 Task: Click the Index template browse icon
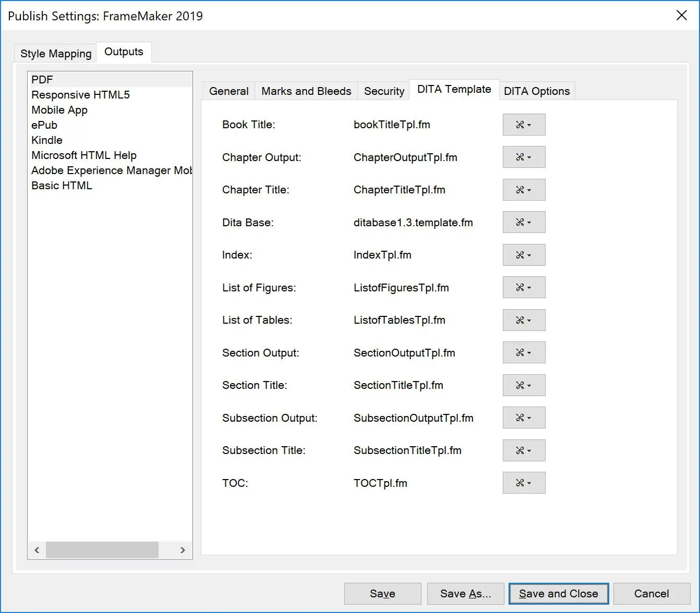[x=524, y=255]
